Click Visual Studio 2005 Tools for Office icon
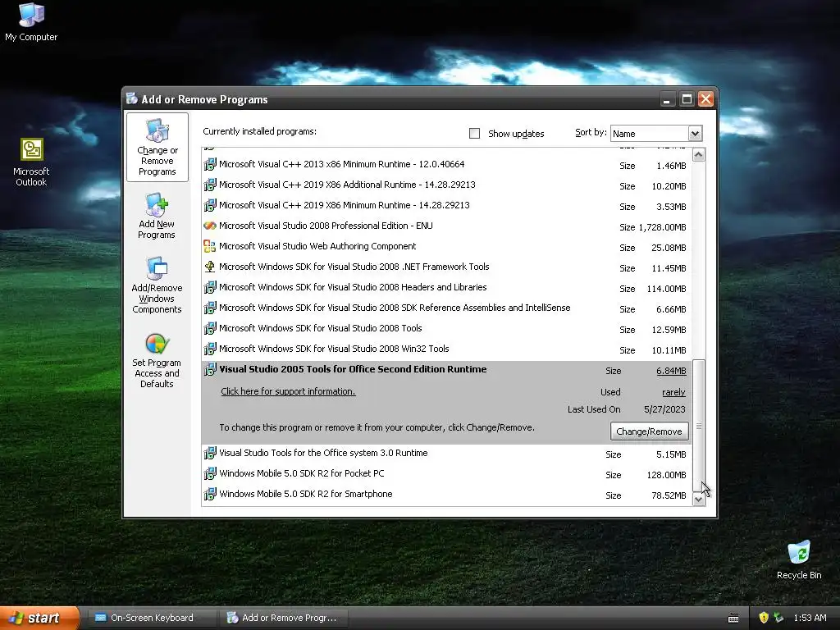This screenshot has width=840, height=630. coord(210,370)
